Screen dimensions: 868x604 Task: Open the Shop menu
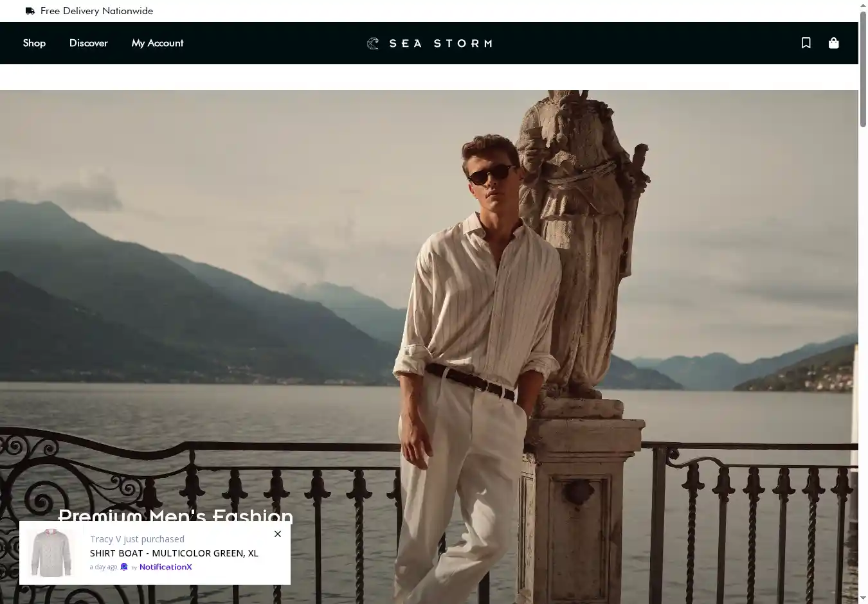pyautogui.click(x=34, y=43)
